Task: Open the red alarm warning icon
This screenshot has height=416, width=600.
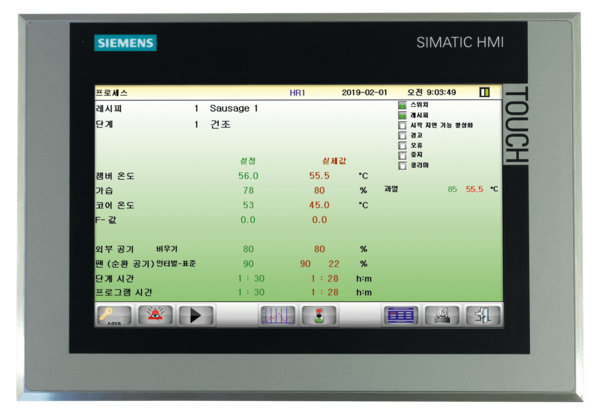Action: pos(155,315)
